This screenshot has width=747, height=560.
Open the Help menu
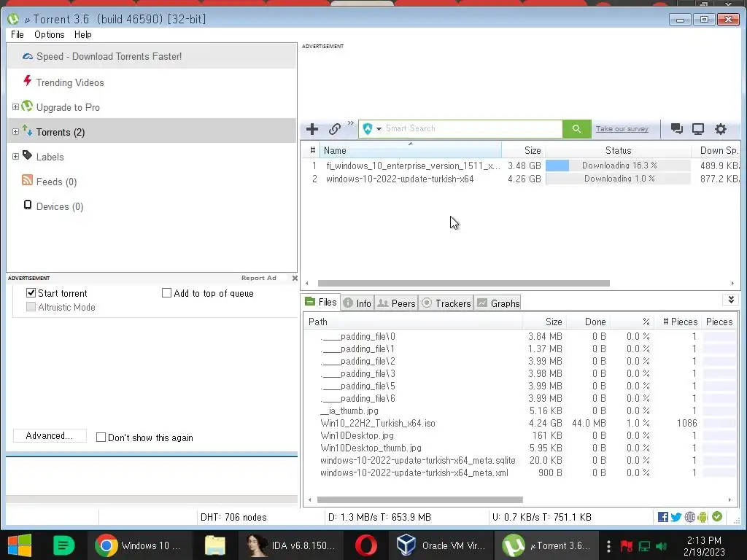tap(83, 34)
